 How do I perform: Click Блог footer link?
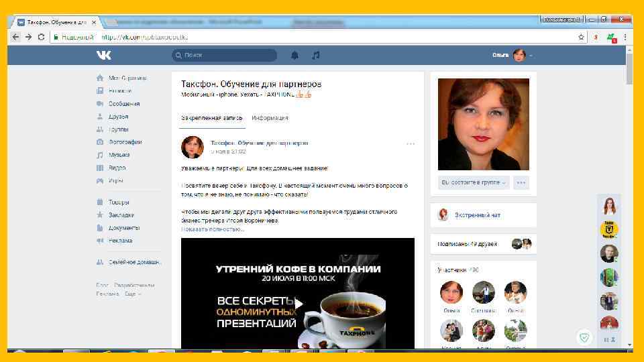tap(102, 286)
